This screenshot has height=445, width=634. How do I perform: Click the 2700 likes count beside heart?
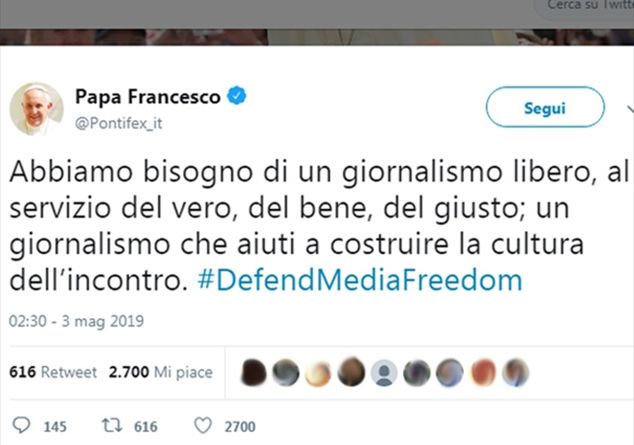coord(240,427)
